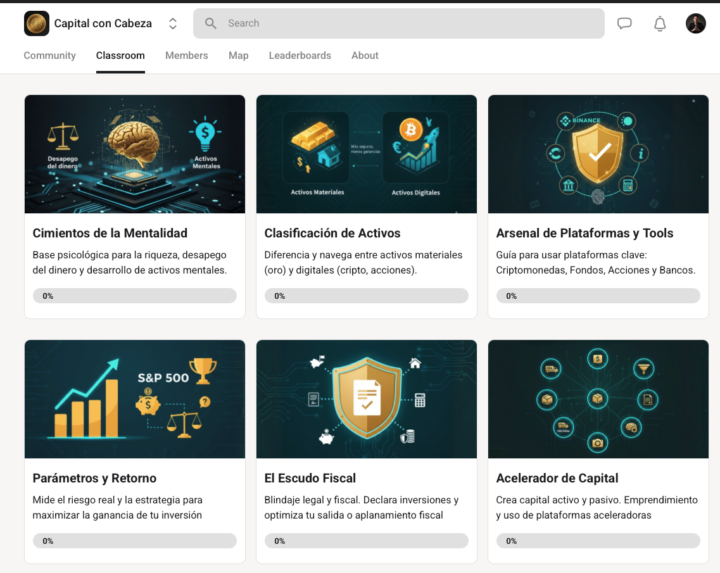Open the user profile avatar
The image size is (720, 573).
click(696, 24)
